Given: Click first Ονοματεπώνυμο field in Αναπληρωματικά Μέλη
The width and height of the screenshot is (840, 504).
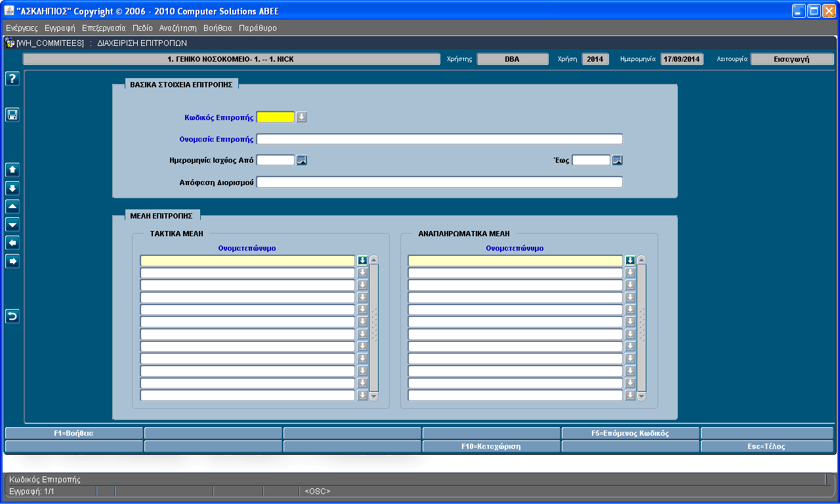Looking at the screenshot, I should (515, 261).
